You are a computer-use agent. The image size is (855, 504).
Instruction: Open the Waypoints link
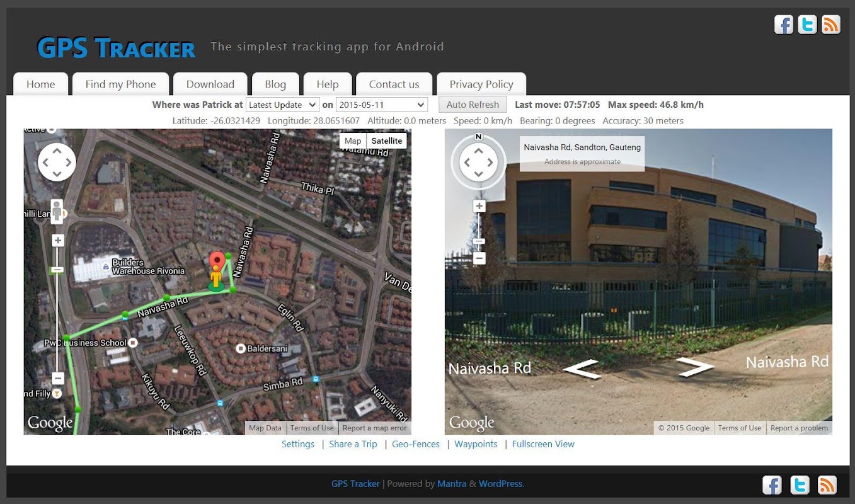[476, 444]
